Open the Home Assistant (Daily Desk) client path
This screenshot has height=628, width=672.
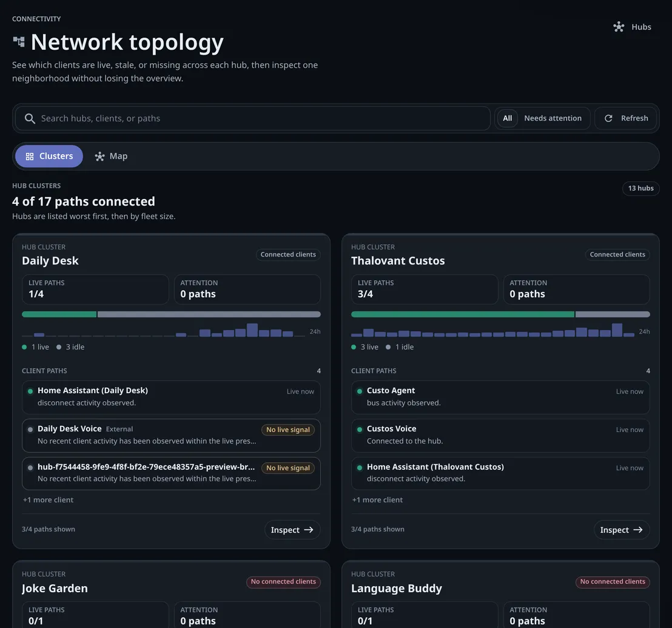[x=171, y=397]
